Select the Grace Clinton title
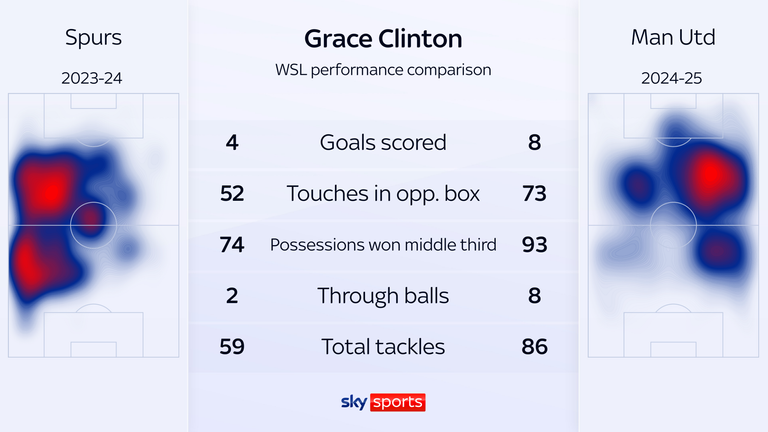This screenshot has height=432, width=768. click(383, 39)
